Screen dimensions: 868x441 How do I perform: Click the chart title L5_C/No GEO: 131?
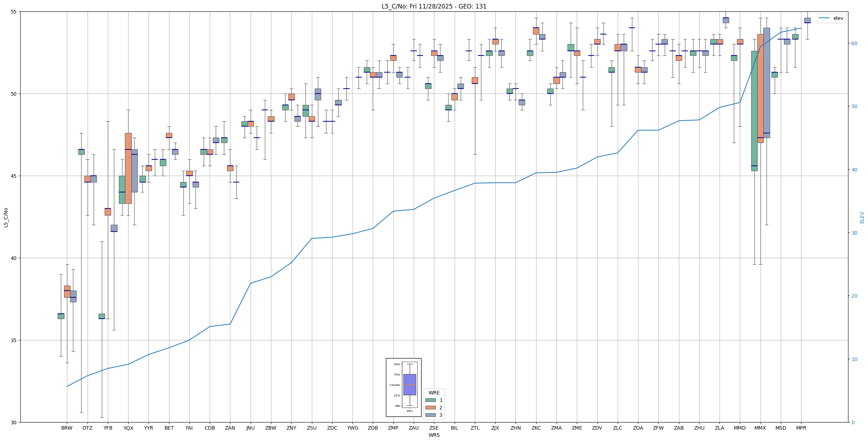pos(434,6)
